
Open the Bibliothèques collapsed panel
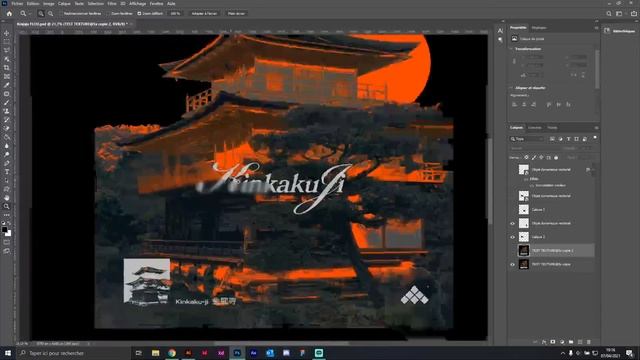[620, 31]
